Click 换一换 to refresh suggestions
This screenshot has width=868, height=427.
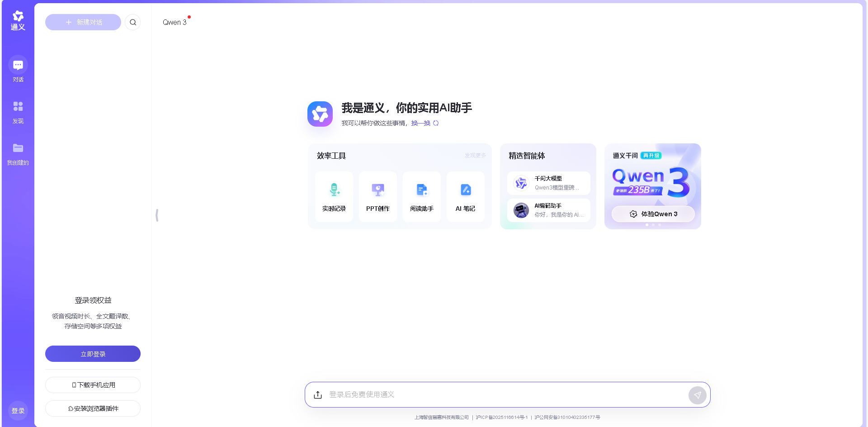(x=420, y=123)
